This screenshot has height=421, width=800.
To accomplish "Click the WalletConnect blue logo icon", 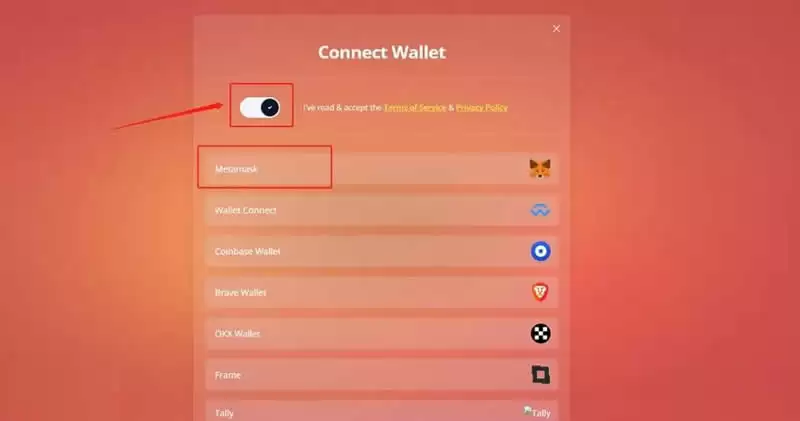I will click(x=540, y=210).
